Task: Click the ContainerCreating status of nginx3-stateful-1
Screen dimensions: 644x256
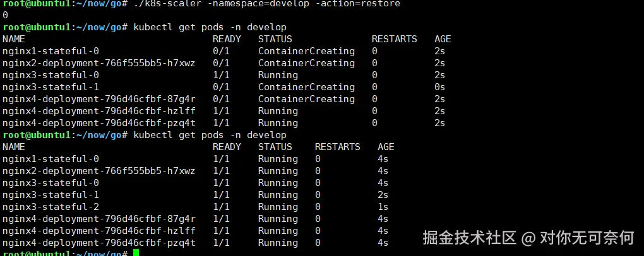Action: [306, 87]
